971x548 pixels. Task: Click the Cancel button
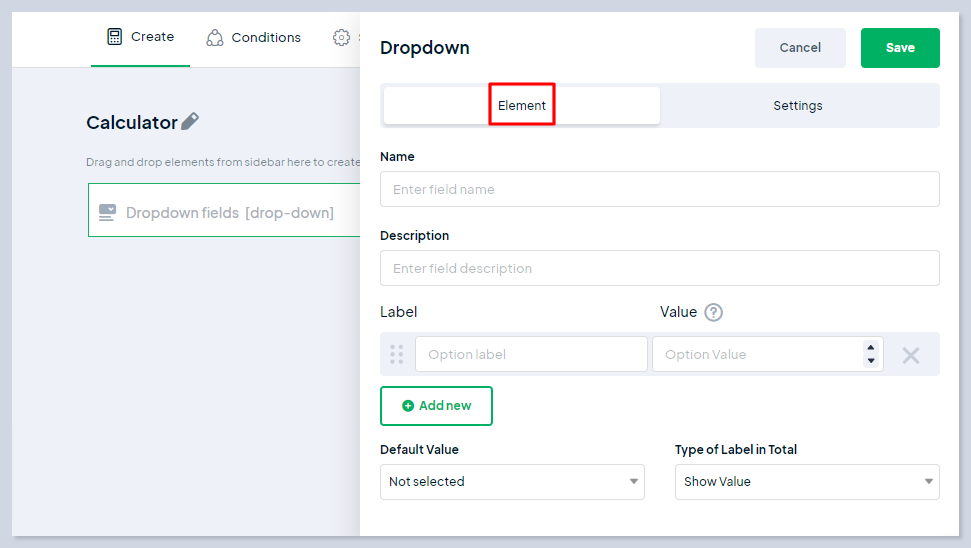pos(800,48)
